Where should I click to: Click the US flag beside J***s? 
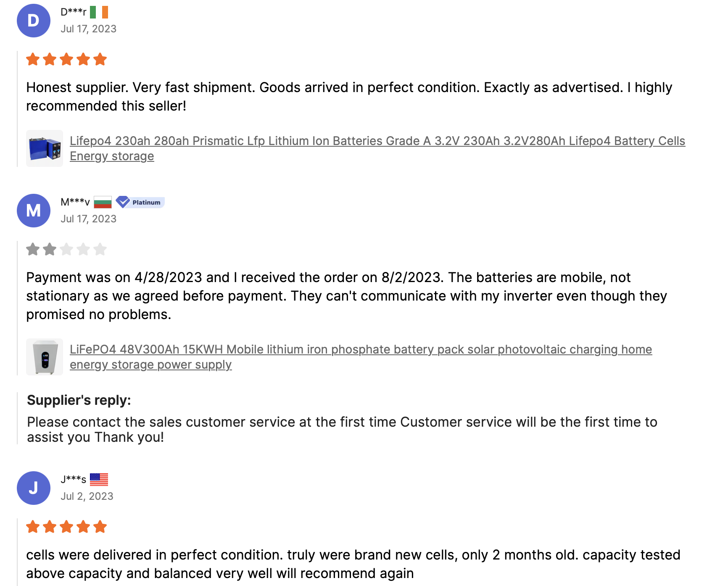click(99, 480)
